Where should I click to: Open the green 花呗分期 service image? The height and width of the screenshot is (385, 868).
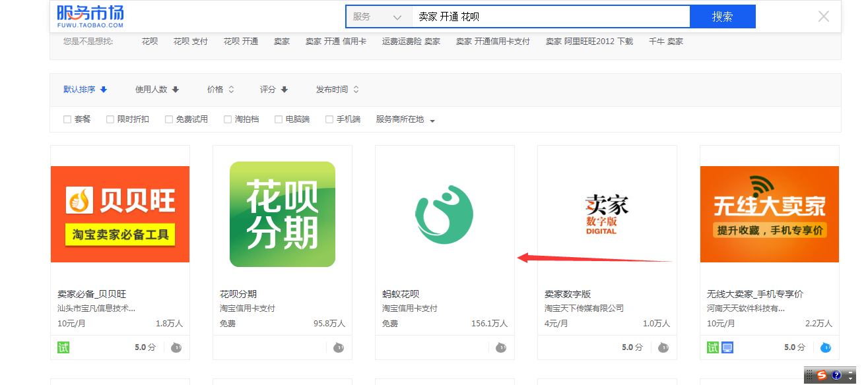[x=283, y=214]
